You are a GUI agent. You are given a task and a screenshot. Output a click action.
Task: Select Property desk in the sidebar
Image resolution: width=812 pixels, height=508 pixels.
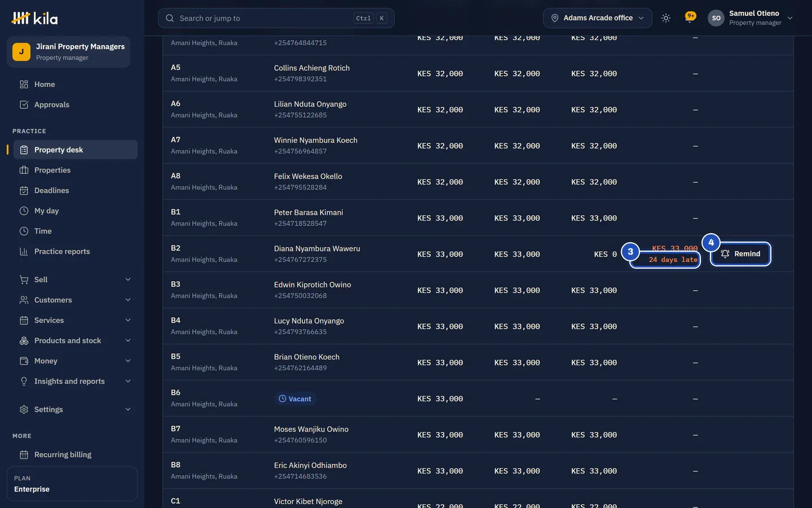[x=76, y=150]
